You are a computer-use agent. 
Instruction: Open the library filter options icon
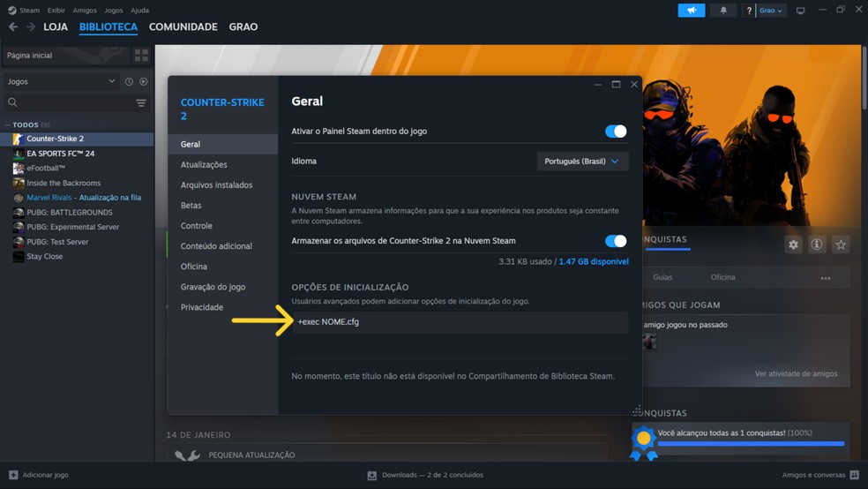pos(141,103)
